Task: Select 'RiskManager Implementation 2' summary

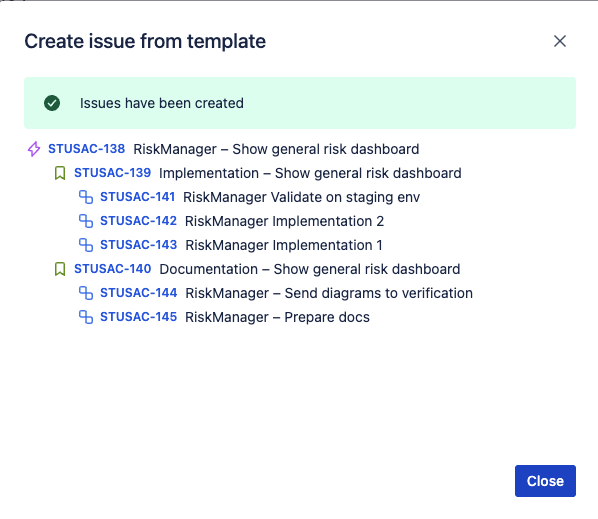Action: [x=284, y=221]
